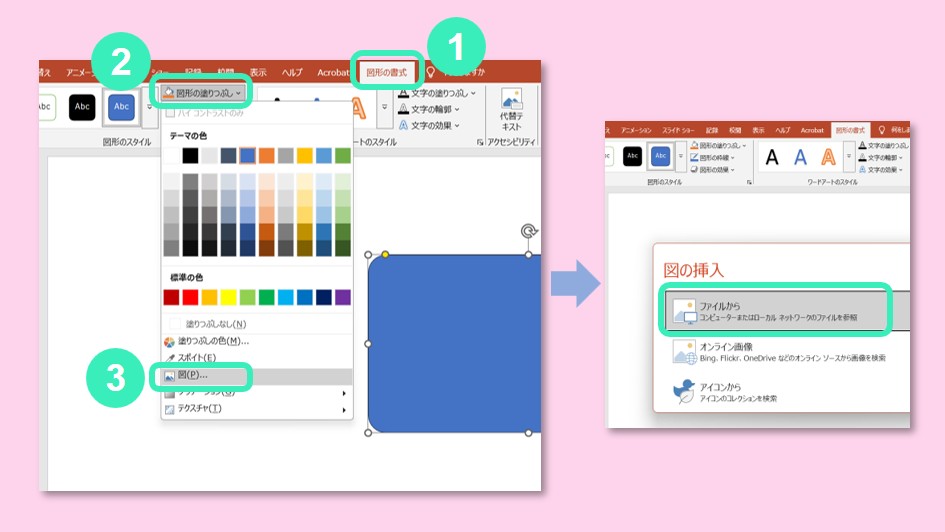The image size is (945, 532).
Task: Click the duck and leaf icons symbol
Action: (684, 392)
